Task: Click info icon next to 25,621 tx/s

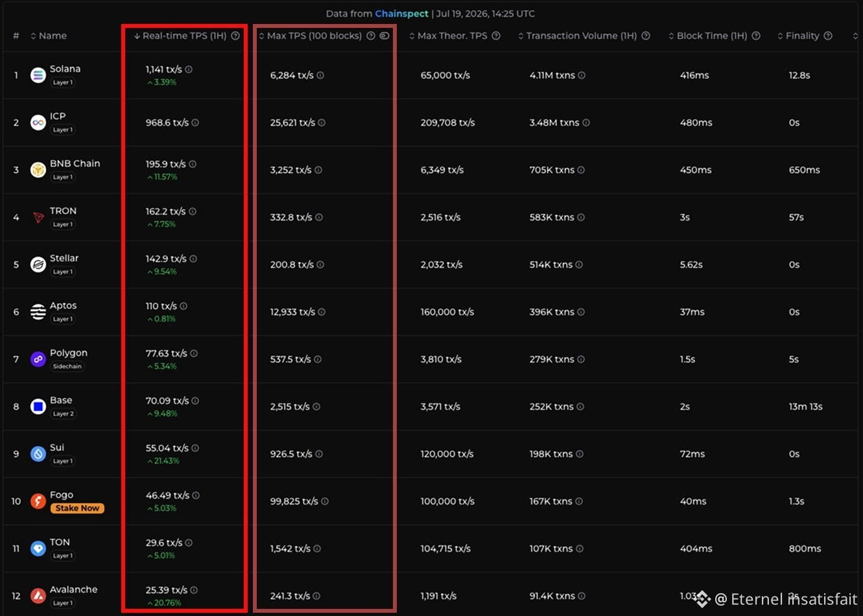Action: [x=322, y=123]
